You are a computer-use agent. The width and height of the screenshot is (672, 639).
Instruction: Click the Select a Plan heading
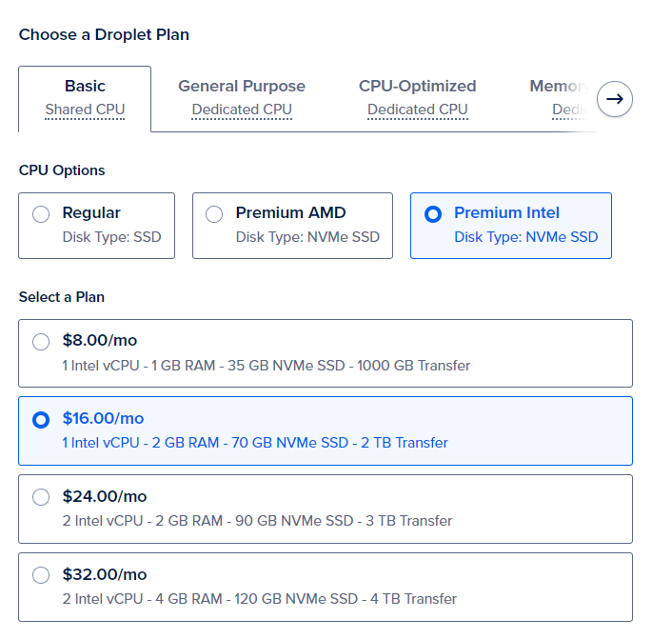click(x=62, y=297)
